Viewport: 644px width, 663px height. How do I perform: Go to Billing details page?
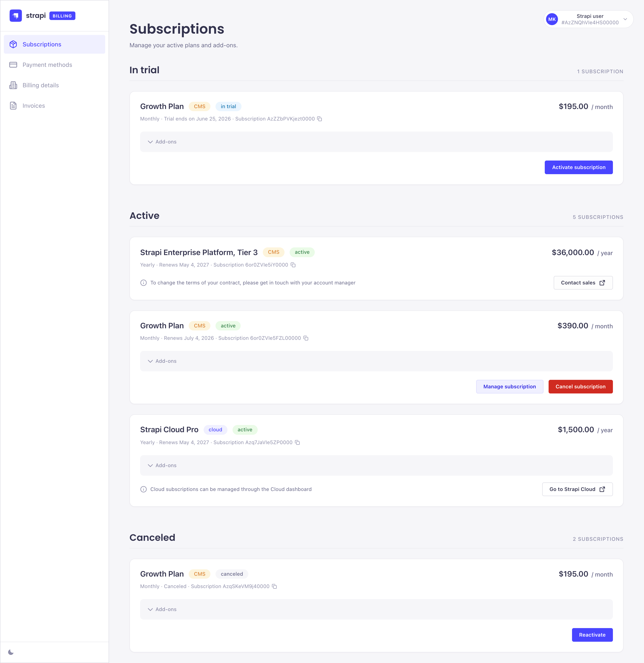click(55, 85)
